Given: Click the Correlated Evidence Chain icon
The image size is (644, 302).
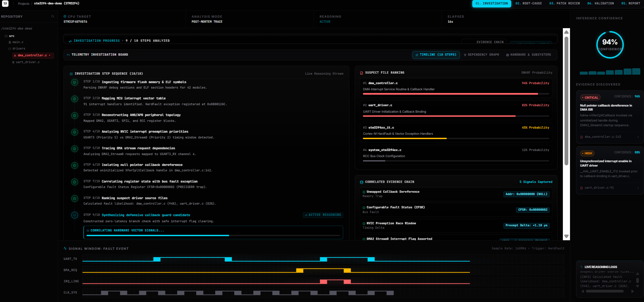Looking at the screenshot, I should (362, 182).
